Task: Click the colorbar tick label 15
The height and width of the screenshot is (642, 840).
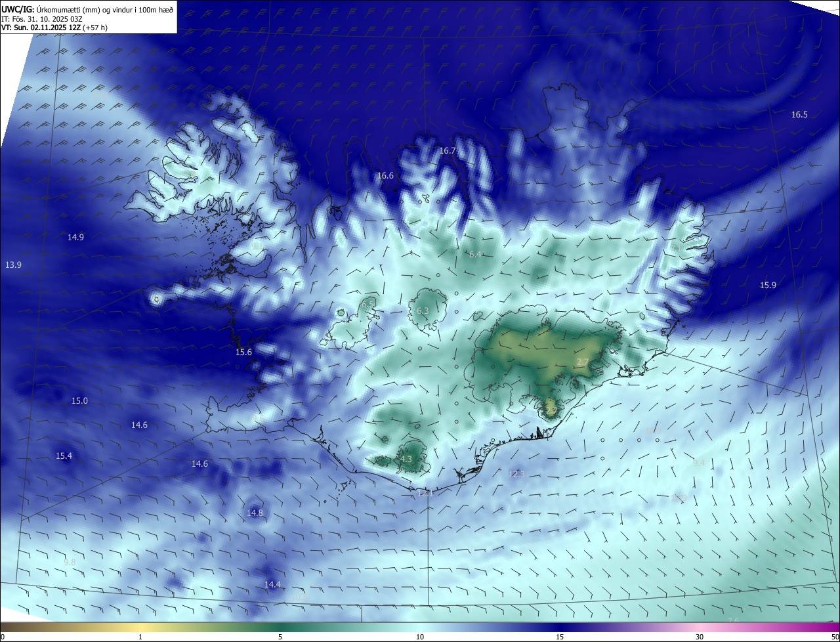Action: (x=560, y=637)
